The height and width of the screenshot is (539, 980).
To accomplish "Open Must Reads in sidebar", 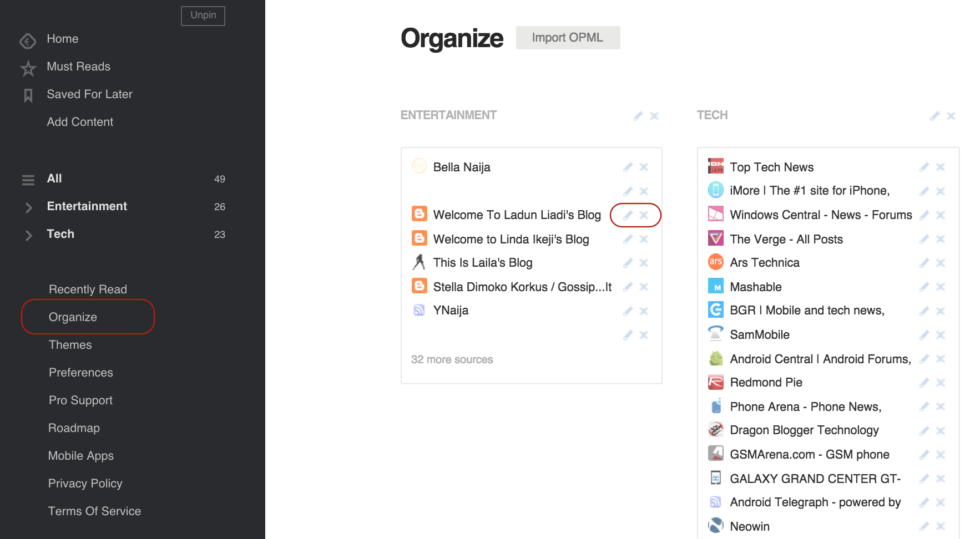I will 79,67.
